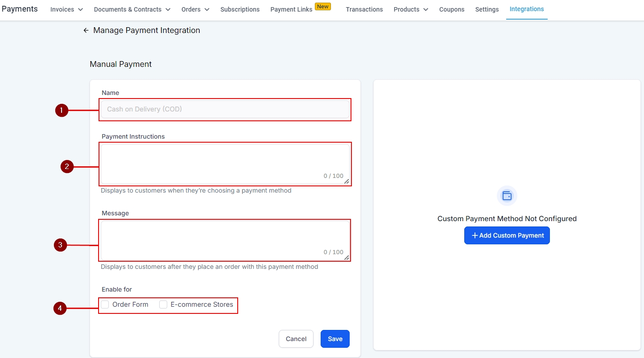Click into the Name input field
This screenshot has height=358, width=644.
[x=225, y=109]
